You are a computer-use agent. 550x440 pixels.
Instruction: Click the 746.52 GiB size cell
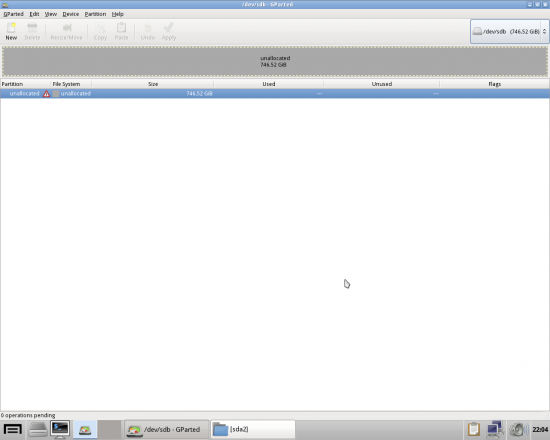pyautogui.click(x=199, y=94)
